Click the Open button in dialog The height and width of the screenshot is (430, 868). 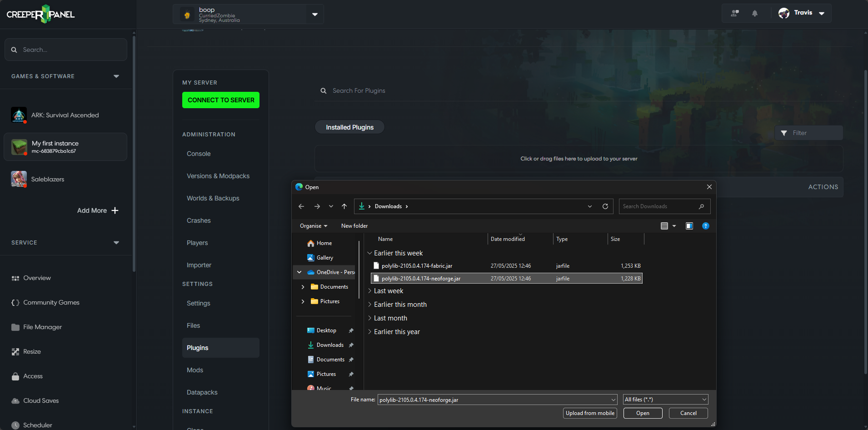pyautogui.click(x=643, y=413)
